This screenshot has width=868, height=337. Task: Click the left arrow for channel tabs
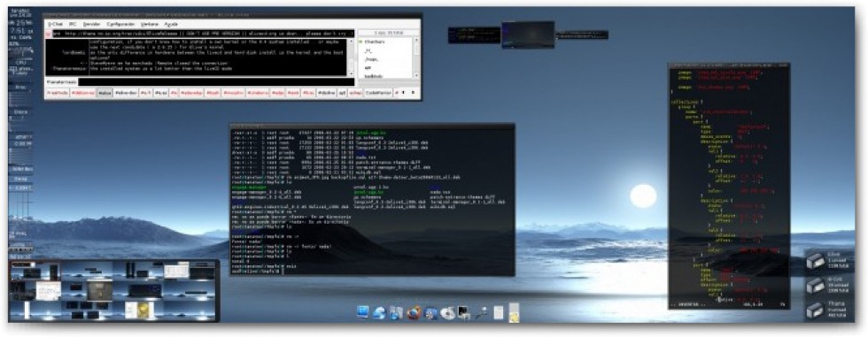403,93
